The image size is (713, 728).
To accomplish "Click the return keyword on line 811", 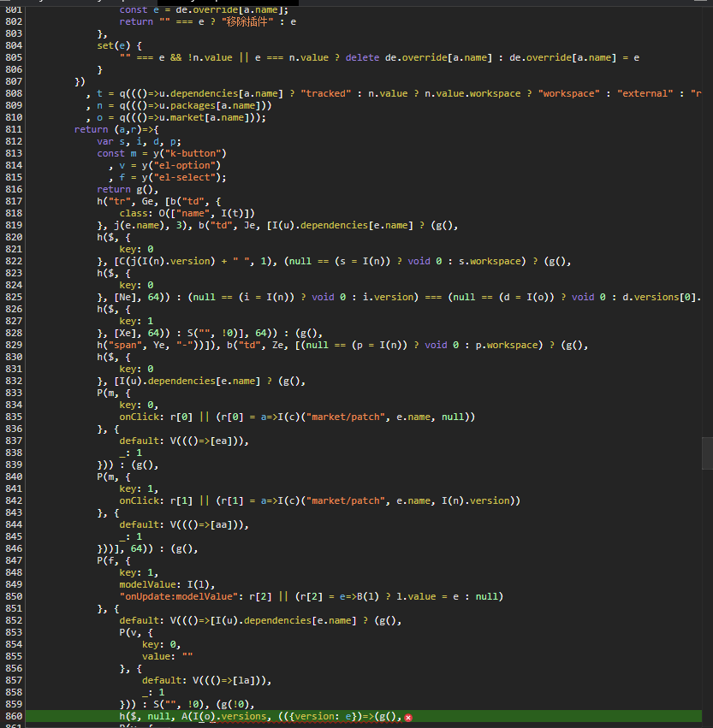I will coord(91,129).
